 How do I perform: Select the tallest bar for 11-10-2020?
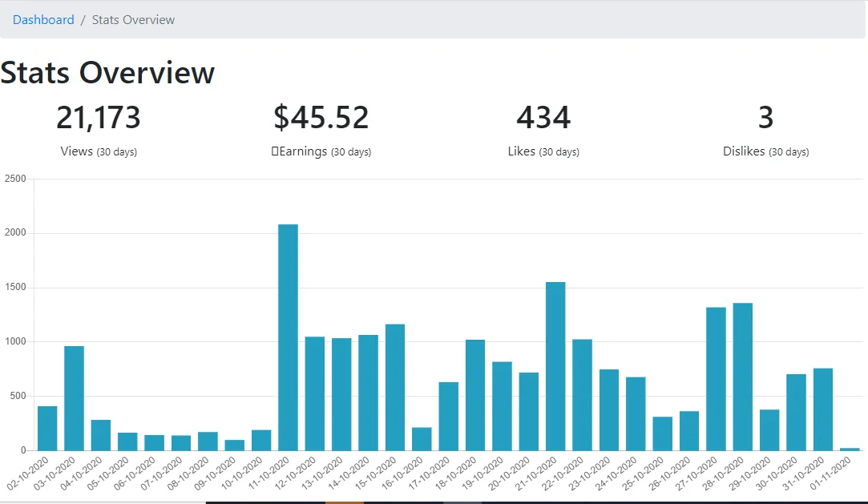click(289, 337)
